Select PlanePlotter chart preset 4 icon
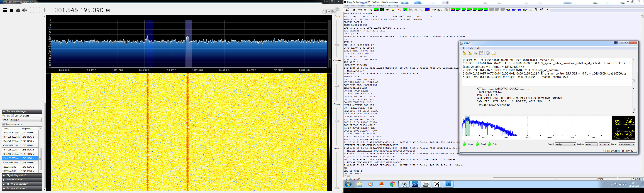644x193 pixels. click(469, 10)
